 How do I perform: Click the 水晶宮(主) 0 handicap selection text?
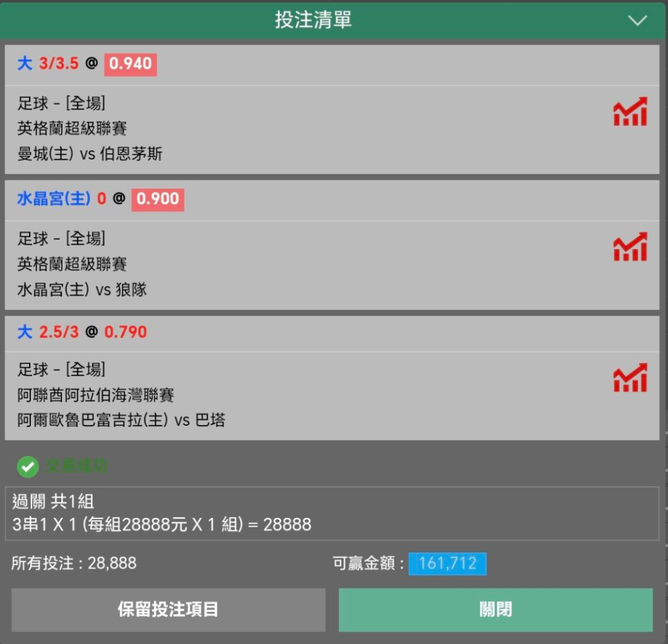(61, 199)
